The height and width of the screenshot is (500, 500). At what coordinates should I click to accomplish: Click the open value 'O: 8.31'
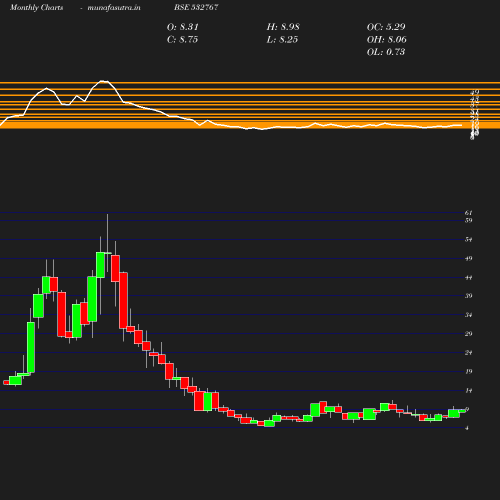pos(182,27)
